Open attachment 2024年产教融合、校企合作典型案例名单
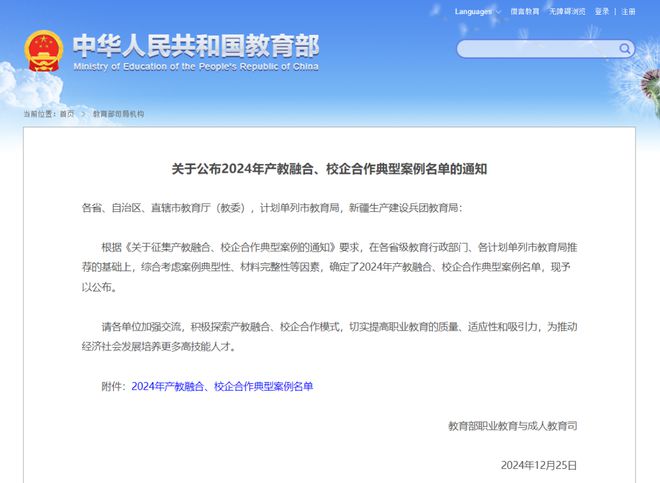The height and width of the screenshot is (483, 660). pyautogui.click(x=222, y=386)
